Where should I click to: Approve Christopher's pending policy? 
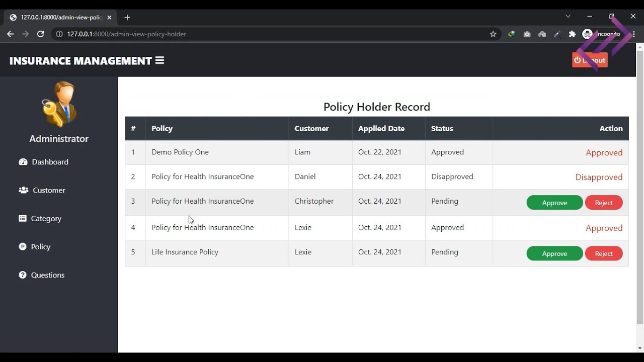[x=554, y=203]
